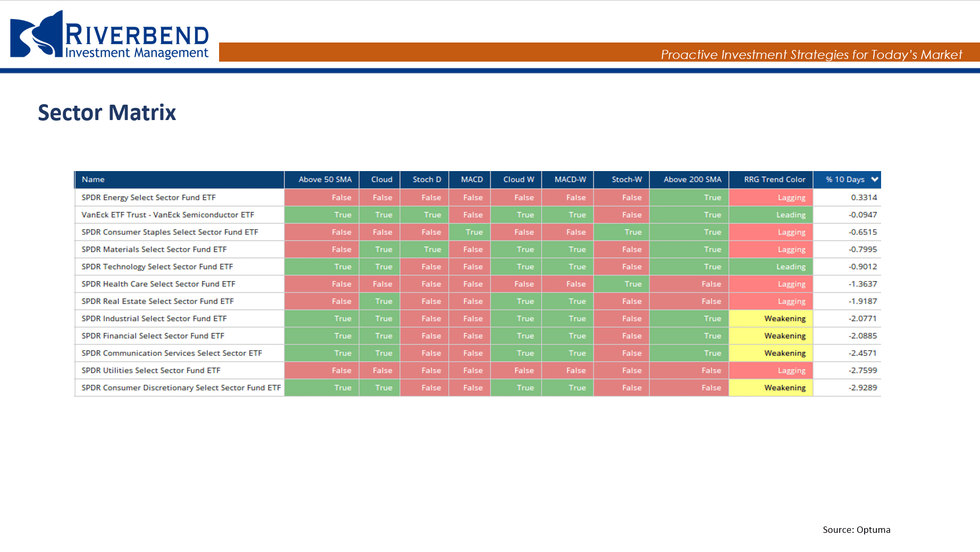Click the -1.3637 ten-day value

point(847,284)
